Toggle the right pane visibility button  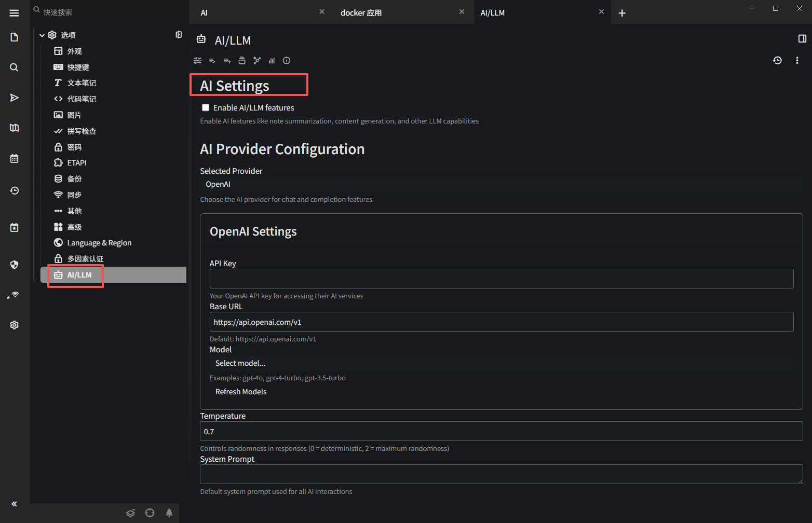[802, 39]
